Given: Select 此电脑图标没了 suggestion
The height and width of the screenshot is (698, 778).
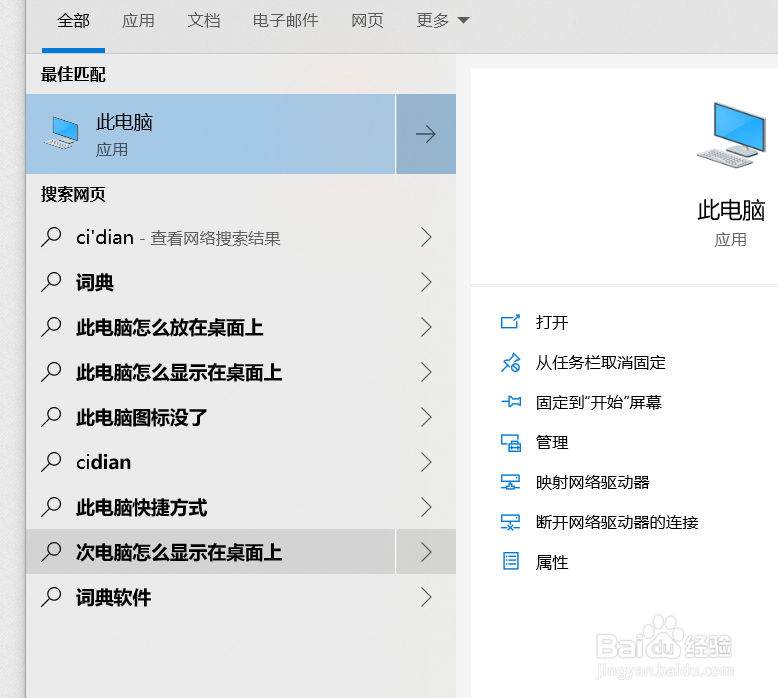Looking at the screenshot, I should click(x=210, y=418).
